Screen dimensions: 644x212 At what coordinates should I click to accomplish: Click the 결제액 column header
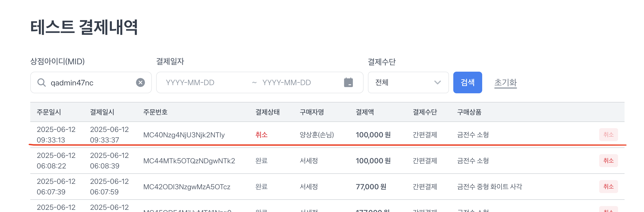(x=365, y=112)
